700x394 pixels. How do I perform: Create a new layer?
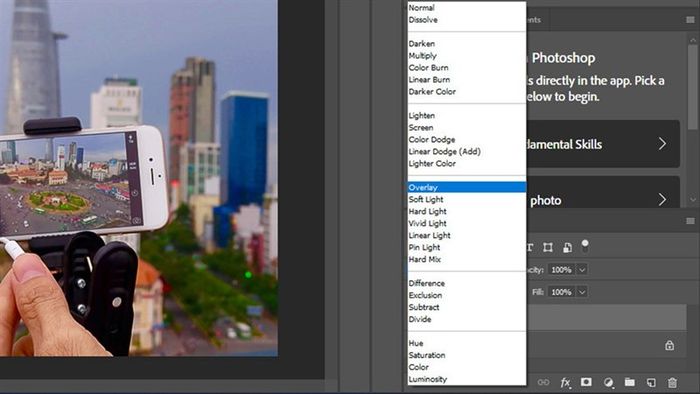651,382
